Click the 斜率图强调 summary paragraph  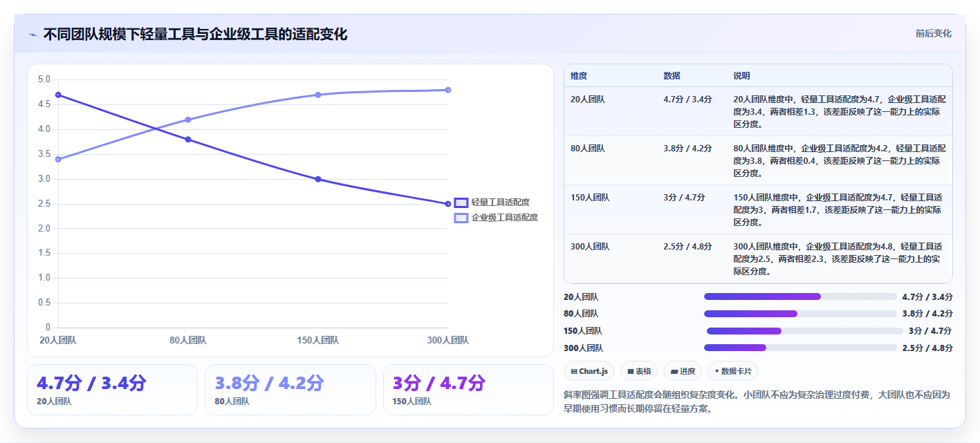tap(757, 402)
